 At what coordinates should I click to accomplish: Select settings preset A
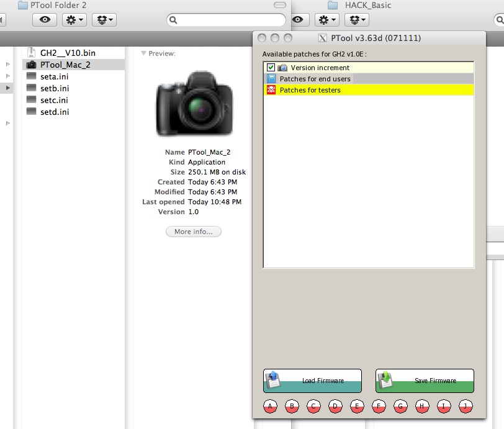(270, 406)
